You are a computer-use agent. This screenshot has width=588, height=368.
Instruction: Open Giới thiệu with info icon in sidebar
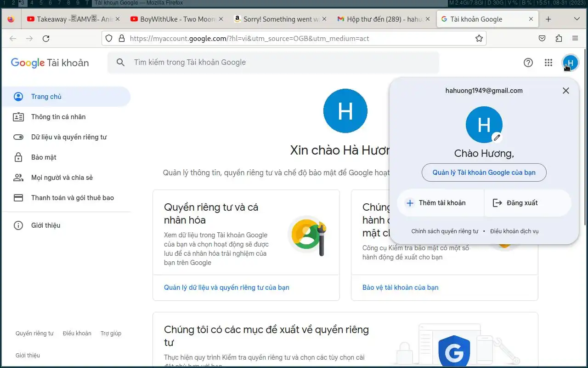(66, 225)
